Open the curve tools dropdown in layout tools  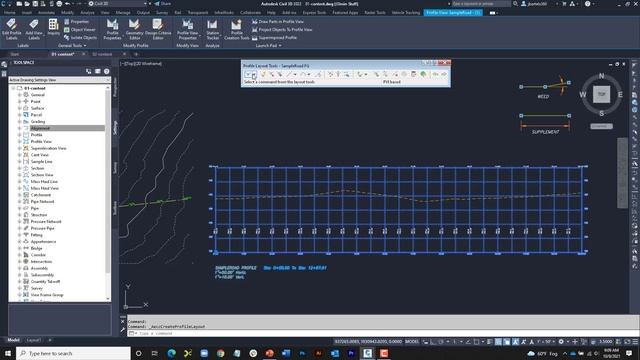(309, 74)
